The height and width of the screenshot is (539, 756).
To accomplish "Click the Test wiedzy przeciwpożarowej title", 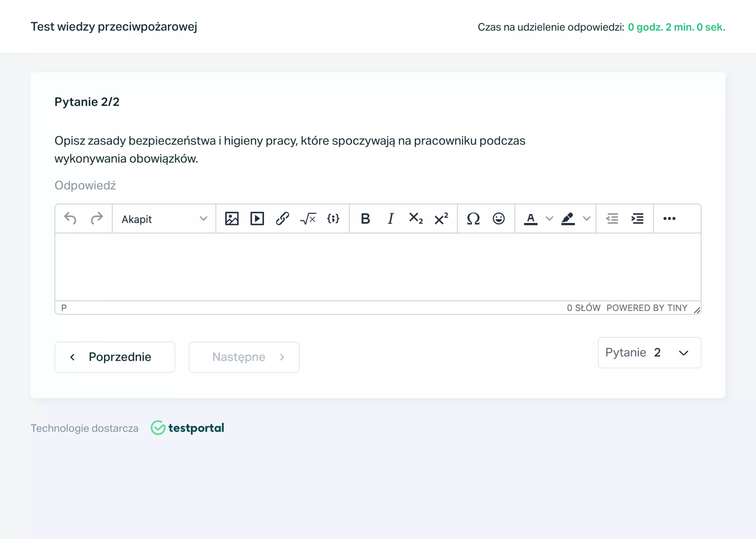I will [114, 27].
